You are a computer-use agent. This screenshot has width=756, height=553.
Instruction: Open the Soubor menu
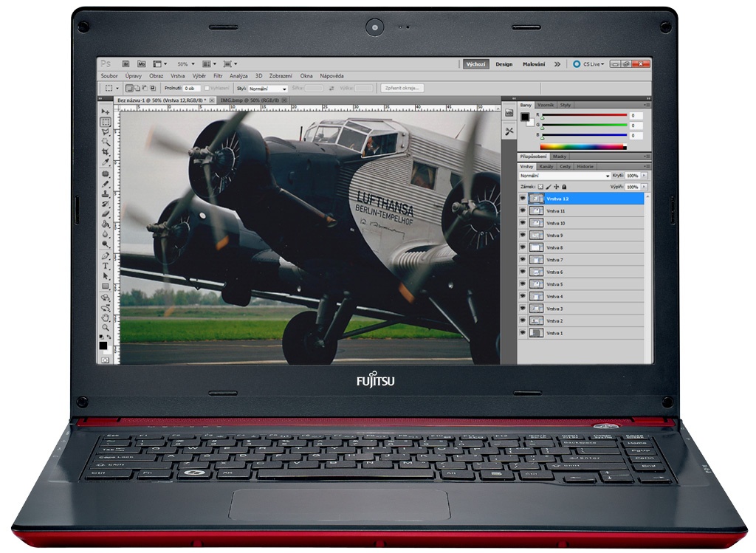[x=109, y=76]
